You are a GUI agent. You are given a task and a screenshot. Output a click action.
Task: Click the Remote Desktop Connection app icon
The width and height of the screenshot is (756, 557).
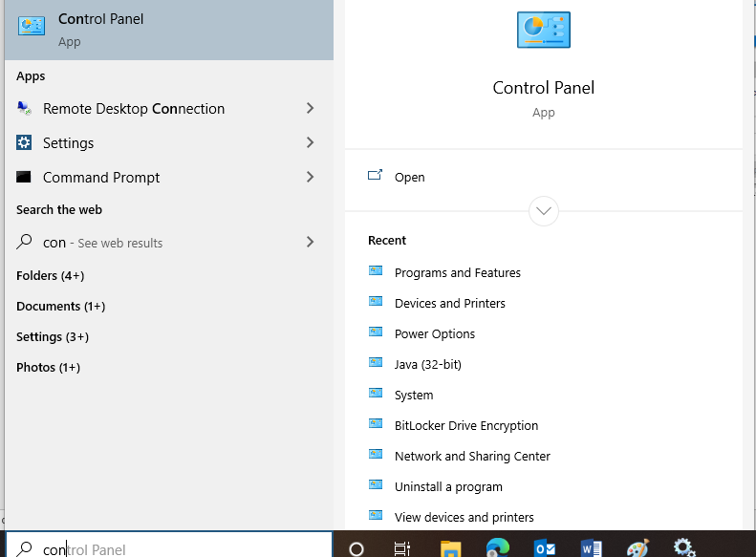click(25, 109)
